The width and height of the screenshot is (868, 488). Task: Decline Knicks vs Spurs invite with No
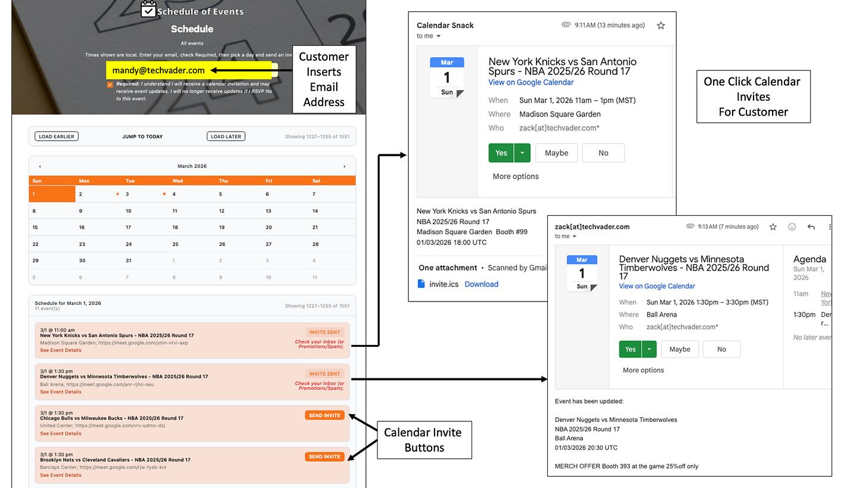tap(603, 153)
